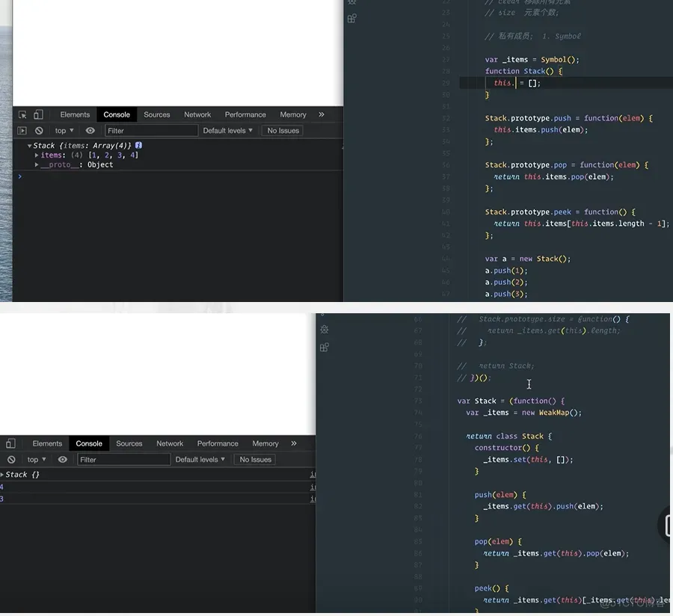673x616 pixels.
Task: Click code line 'var _items = new WeakMap();'
Action: click(x=523, y=413)
